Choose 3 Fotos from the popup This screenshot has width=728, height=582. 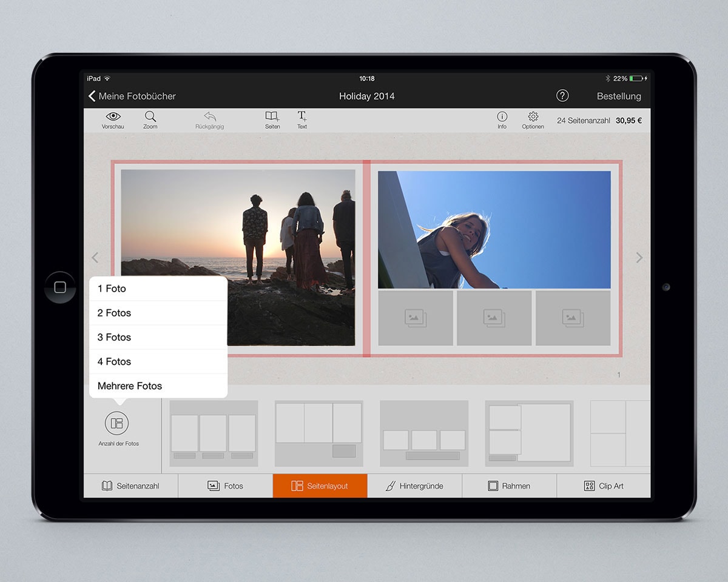tap(158, 337)
